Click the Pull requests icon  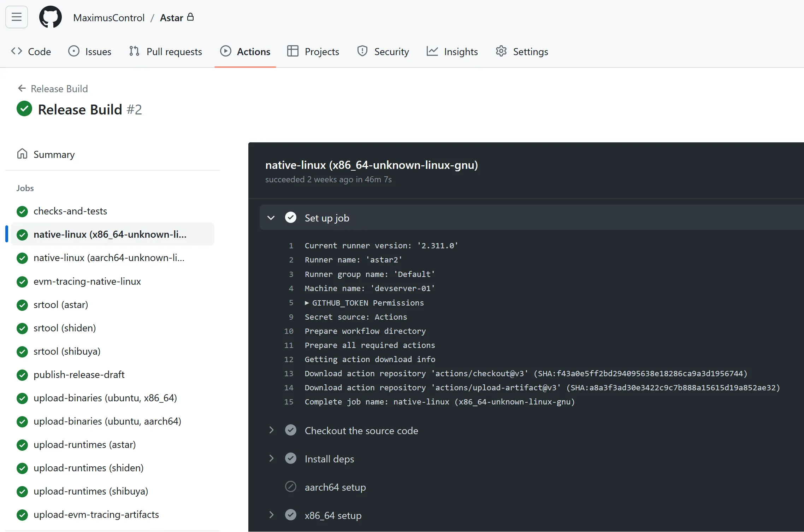[x=134, y=51]
